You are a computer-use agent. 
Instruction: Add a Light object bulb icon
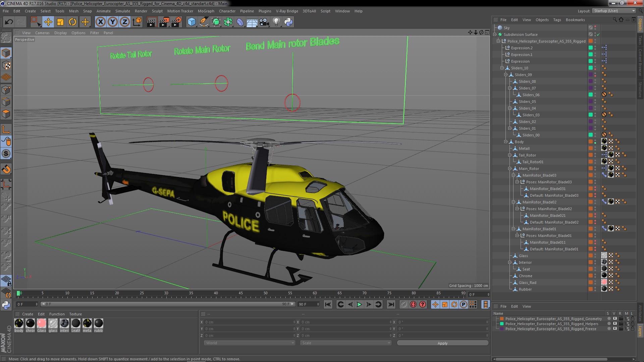(276, 22)
